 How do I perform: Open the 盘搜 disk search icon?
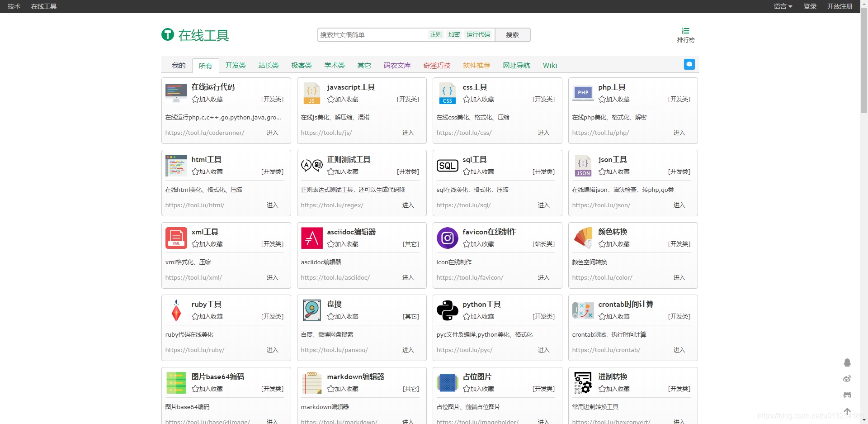click(x=312, y=310)
